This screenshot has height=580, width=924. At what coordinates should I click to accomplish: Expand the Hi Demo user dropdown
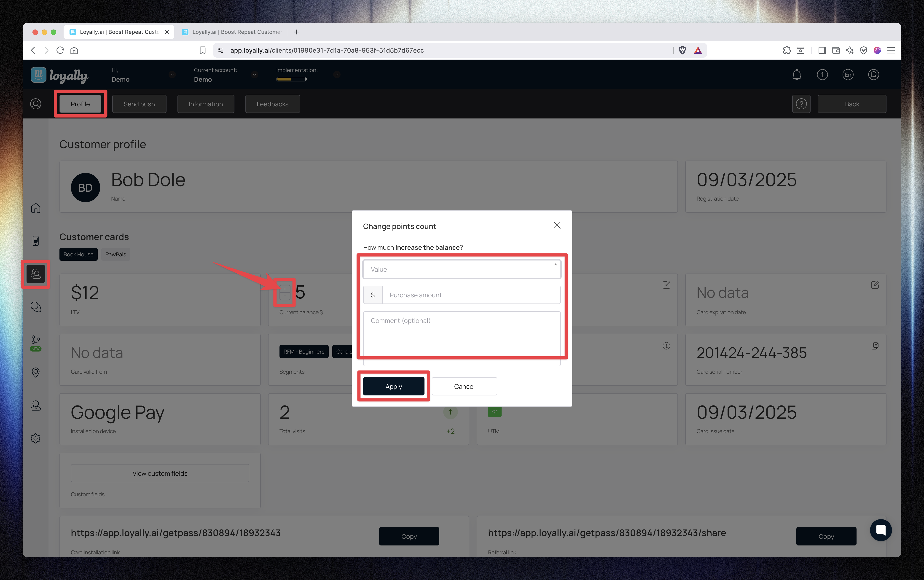172,74
